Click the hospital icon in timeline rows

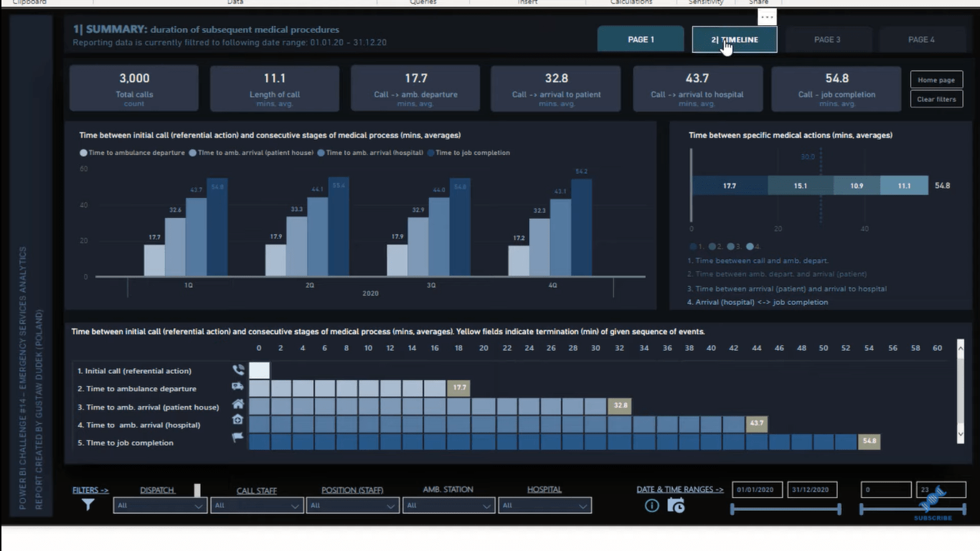pyautogui.click(x=238, y=420)
